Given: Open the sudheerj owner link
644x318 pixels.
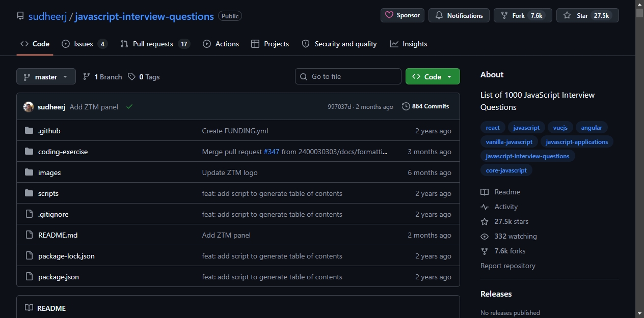Looking at the screenshot, I should tap(47, 16).
